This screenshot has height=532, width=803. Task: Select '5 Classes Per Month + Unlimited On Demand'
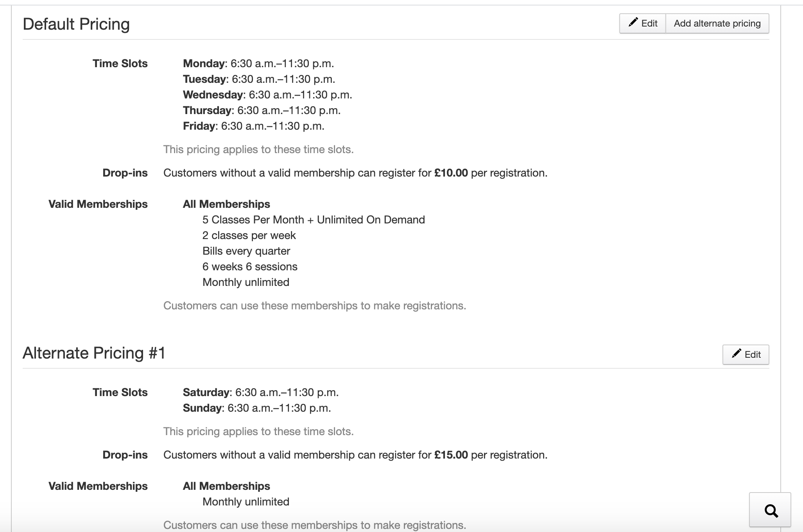(313, 220)
